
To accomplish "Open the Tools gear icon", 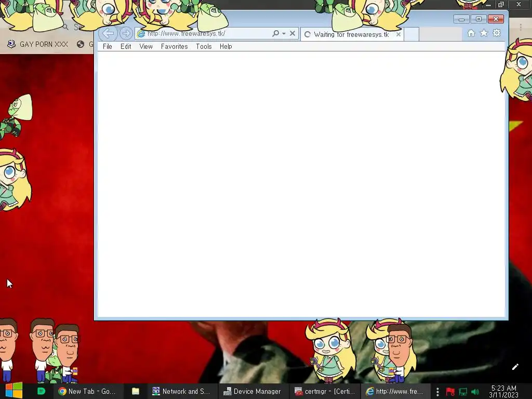I will pyautogui.click(x=497, y=33).
